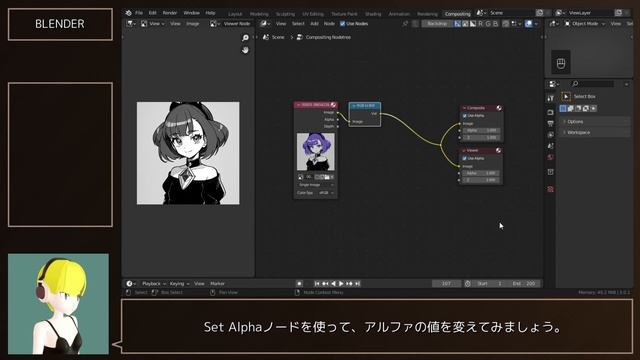Toggle the Use Nodes checkbox
Image resolution: width=640 pixels, height=360 pixels.
point(342,24)
